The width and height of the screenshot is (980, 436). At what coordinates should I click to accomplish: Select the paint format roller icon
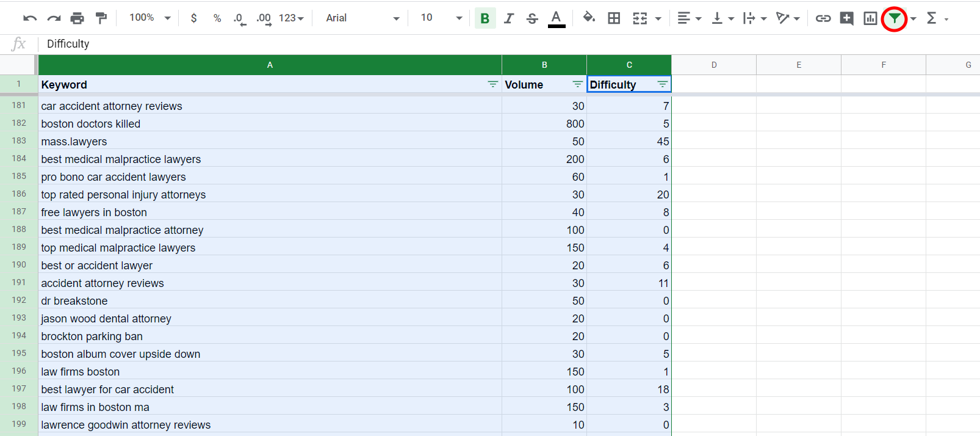click(x=101, y=18)
